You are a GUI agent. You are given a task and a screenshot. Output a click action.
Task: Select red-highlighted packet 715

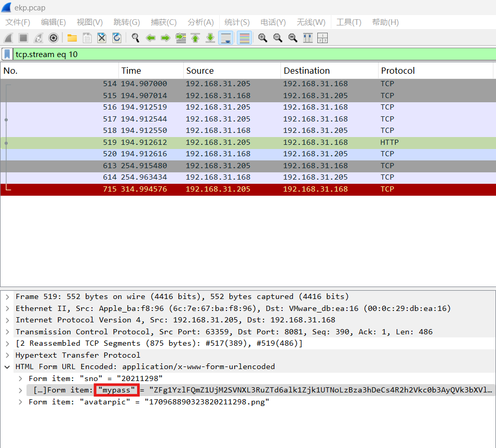coord(248,189)
